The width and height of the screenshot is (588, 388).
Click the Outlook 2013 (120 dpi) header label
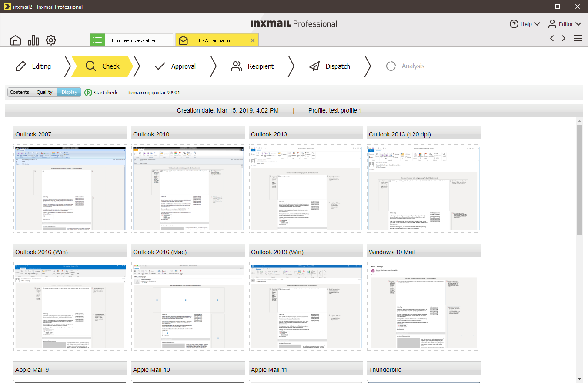point(424,134)
